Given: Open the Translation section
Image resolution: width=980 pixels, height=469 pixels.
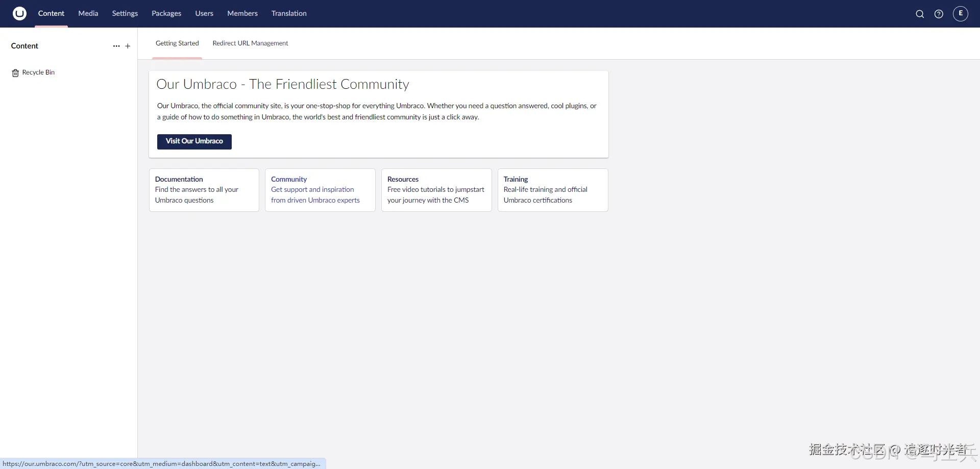Looking at the screenshot, I should coord(289,13).
